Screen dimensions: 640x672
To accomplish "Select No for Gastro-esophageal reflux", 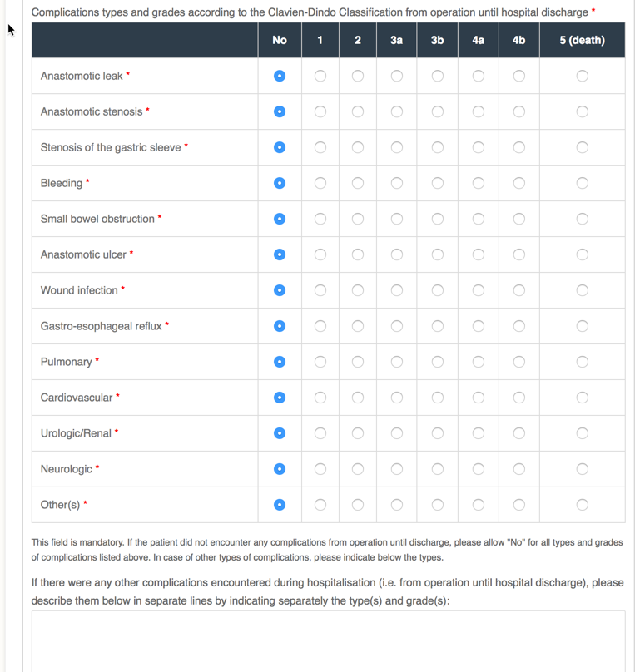I will (280, 326).
